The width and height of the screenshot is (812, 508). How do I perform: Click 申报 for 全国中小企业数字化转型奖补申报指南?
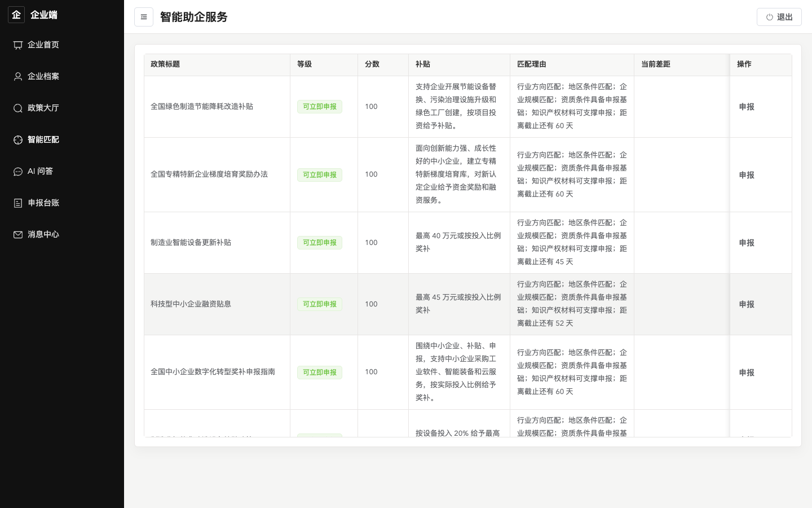click(x=747, y=373)
